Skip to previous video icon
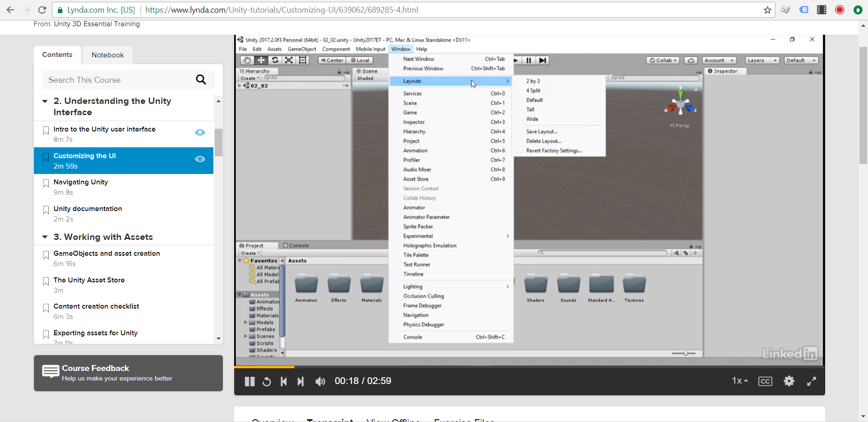Image resolution: width=868 pixels, height=422 pixels. (x=284, y=381)
